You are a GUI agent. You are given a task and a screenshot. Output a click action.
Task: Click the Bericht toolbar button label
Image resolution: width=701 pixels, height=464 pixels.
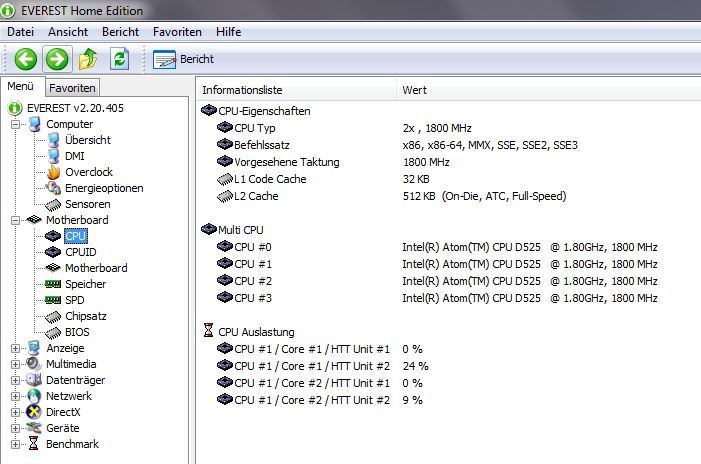coord(197,59)
